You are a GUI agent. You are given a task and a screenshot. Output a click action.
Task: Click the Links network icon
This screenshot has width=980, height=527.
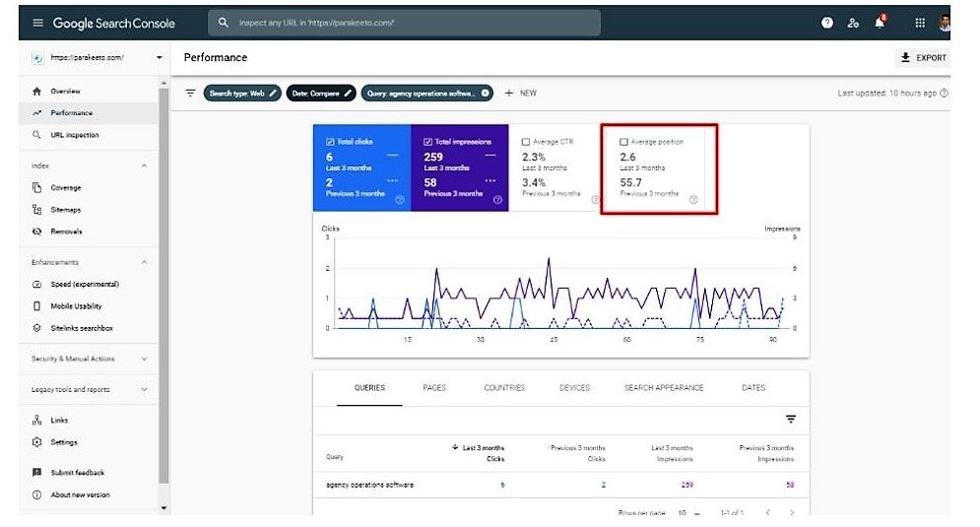coord(36,420)
